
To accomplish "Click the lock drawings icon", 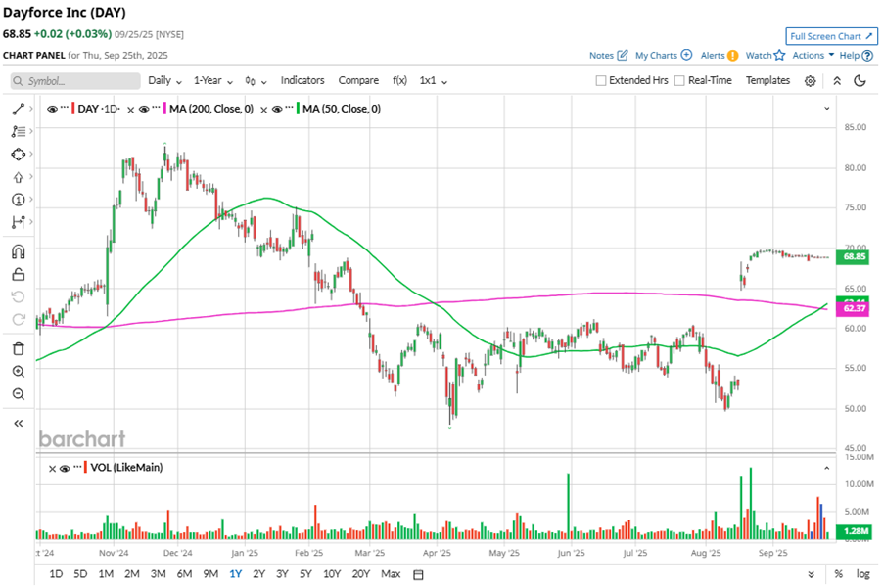I will (x=18, y=274).
